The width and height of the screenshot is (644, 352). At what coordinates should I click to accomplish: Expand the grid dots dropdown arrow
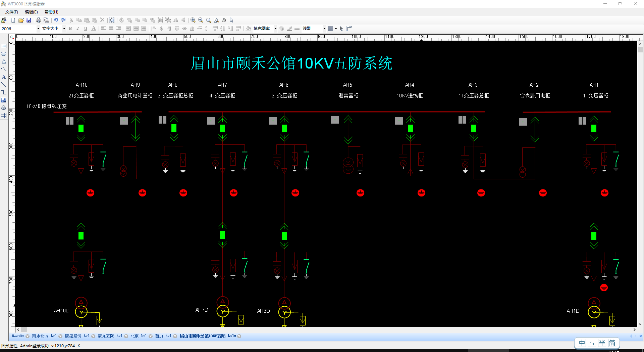pyautogui.click(x=336, y=29)
